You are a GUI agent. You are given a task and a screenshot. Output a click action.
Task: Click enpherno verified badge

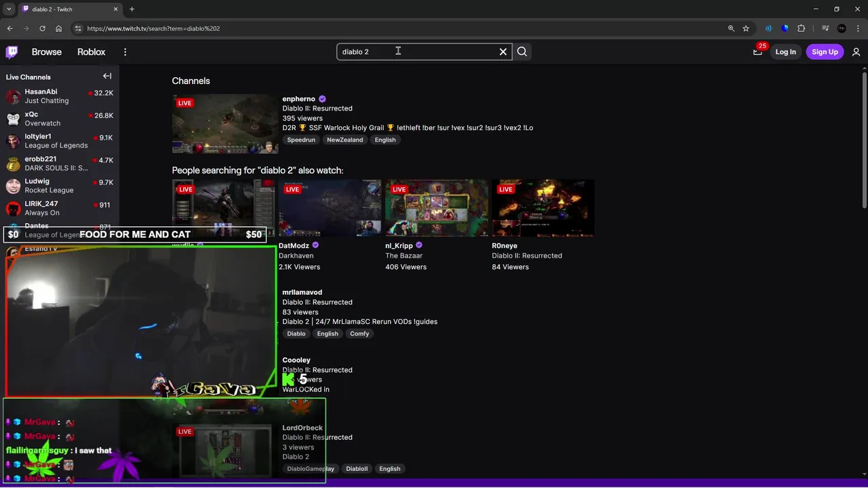(322, 99)
